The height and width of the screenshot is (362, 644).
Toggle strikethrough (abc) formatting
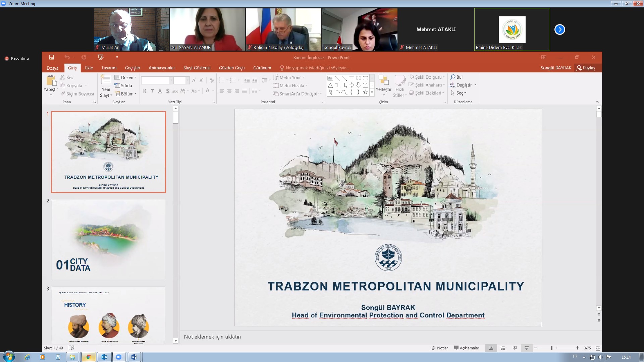point(175,91)
